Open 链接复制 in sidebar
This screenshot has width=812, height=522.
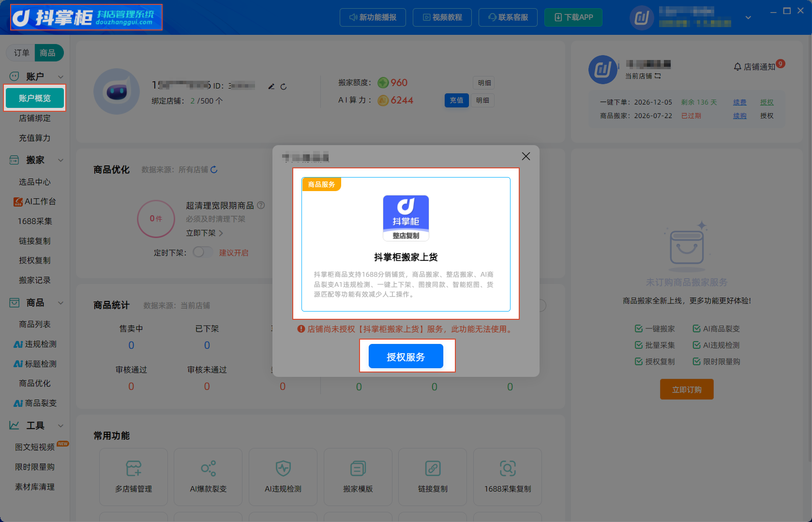[x=35, y=241]
